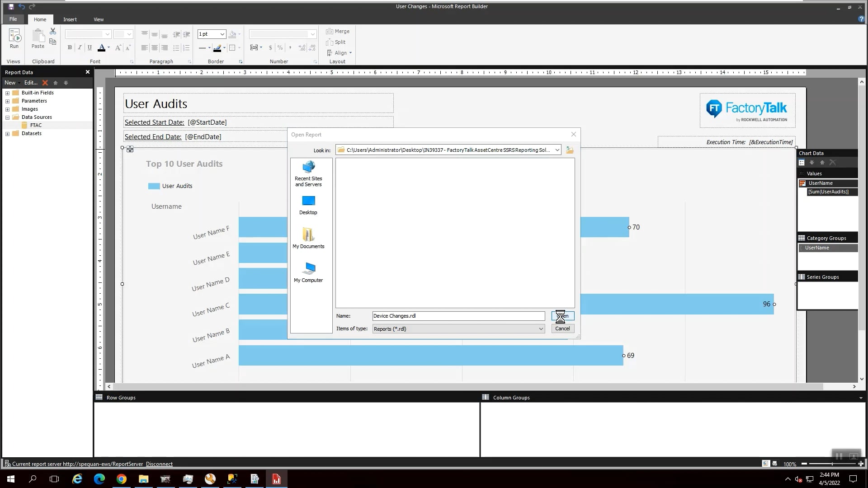
Task: Open the Look in folder dropdown
Action: pos(557,150)
